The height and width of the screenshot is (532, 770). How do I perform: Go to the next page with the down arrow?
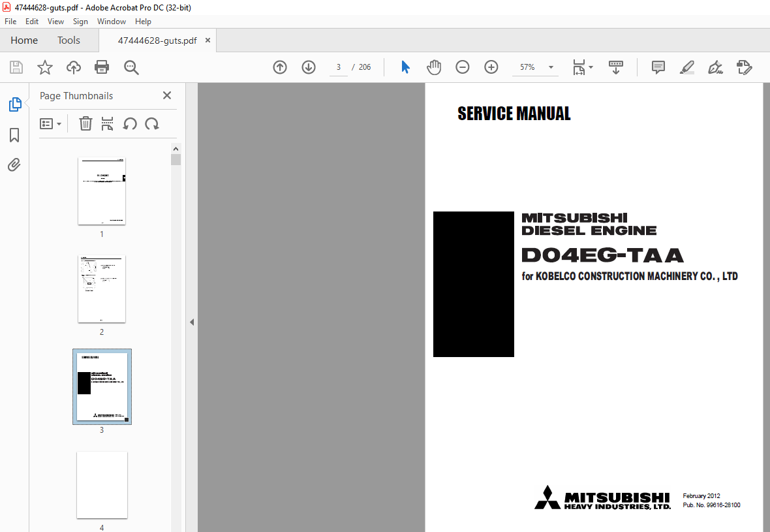coord(309,67)
